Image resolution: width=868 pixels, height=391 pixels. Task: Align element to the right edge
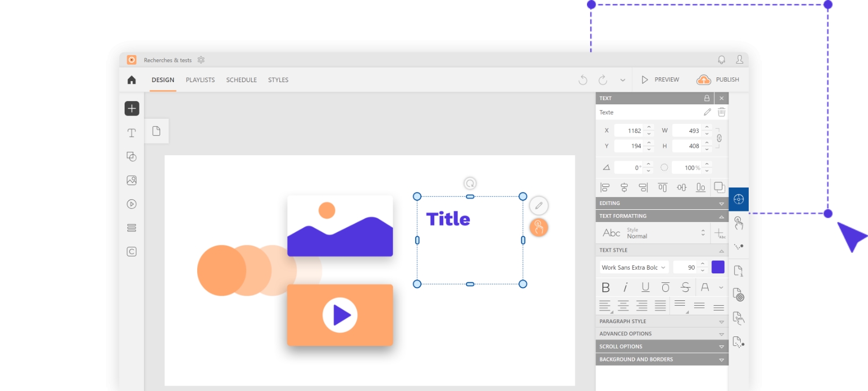(643, 188)
